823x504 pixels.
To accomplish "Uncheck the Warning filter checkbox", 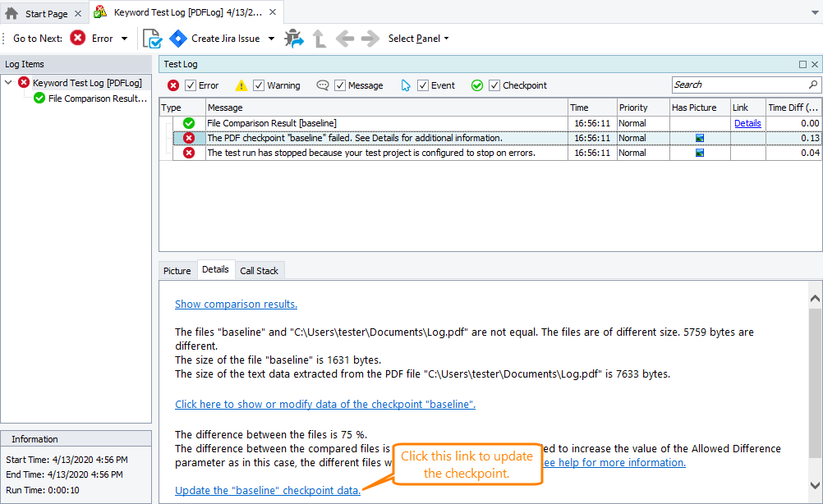I will (x=257, y=85).
